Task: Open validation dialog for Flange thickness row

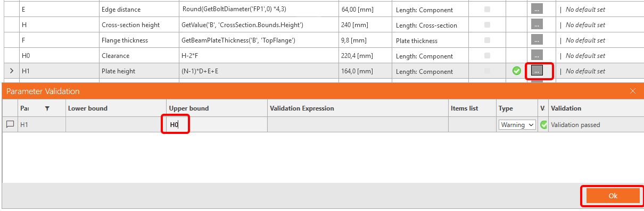Action: click(x=537, y=40)
